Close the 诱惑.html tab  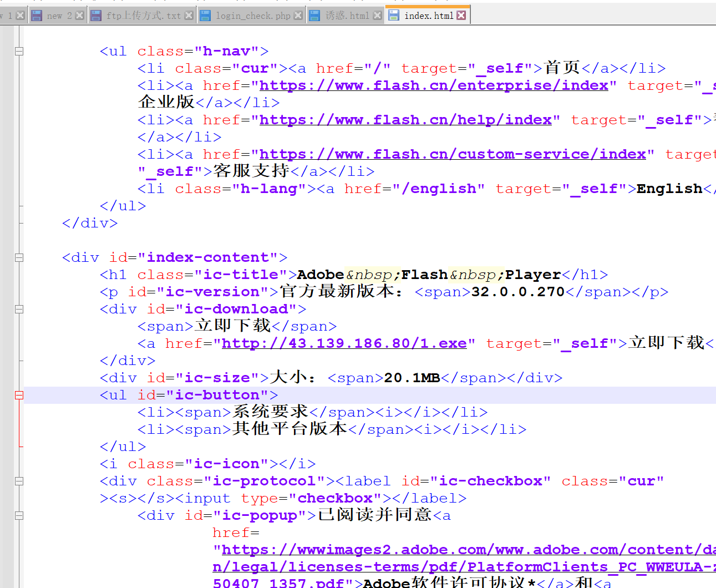(378, 16)
